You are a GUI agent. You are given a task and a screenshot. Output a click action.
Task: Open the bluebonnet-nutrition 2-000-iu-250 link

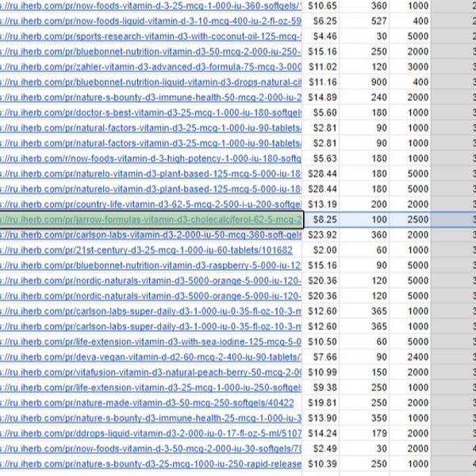(x=151, y=52)
